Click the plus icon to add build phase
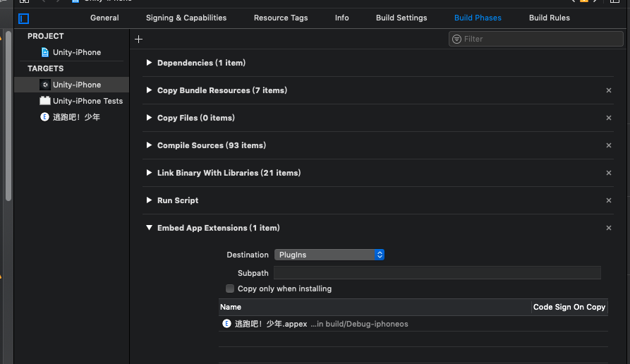630x364 pixels. [138, 39]
